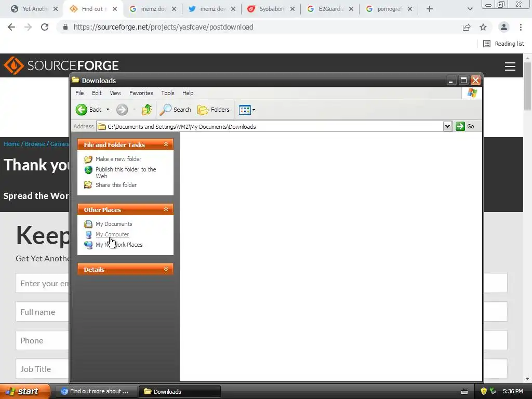Click the Share this folder link

click(116, 185)
